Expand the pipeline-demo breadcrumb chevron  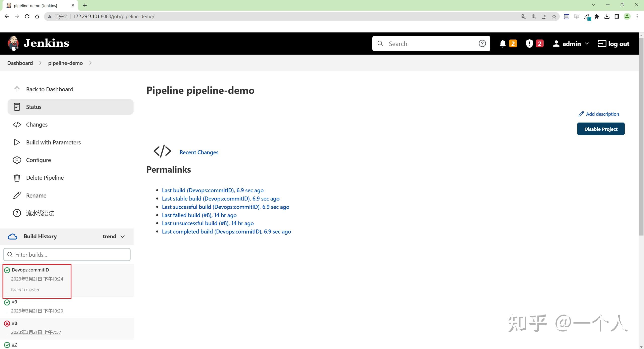[x=91, y=63]
